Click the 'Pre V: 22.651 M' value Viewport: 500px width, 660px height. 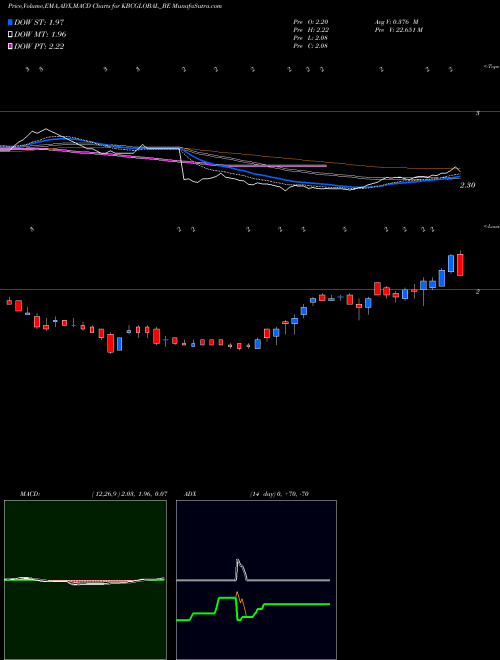398,30
